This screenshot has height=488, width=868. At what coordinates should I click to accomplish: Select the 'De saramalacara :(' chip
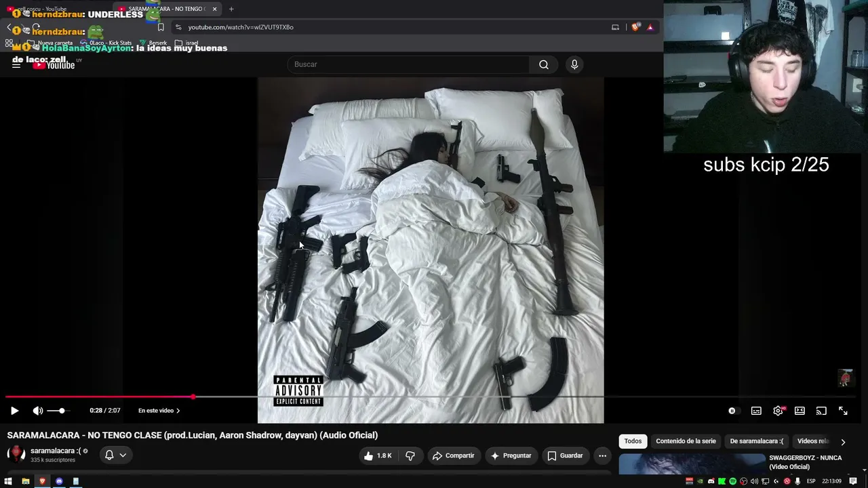pyautogui.click(x=756, y=441)
